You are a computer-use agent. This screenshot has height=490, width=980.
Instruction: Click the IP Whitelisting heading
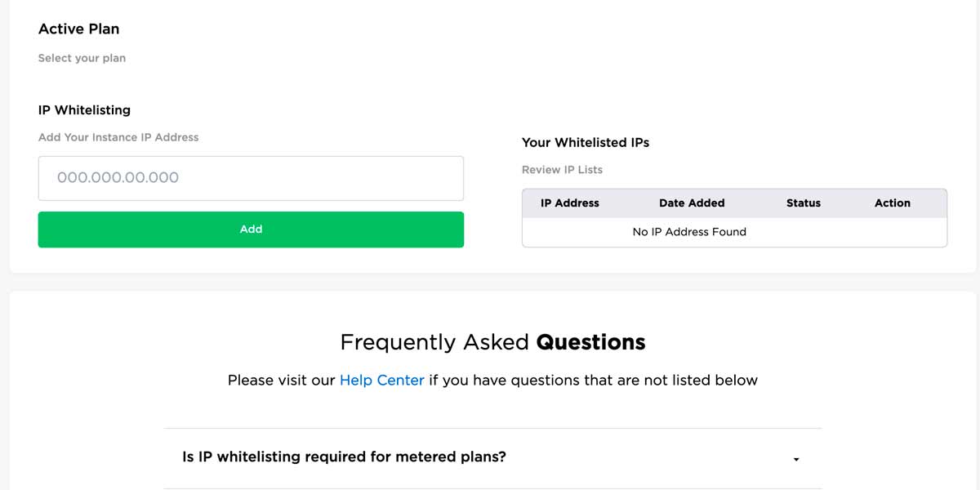[84, 109]
